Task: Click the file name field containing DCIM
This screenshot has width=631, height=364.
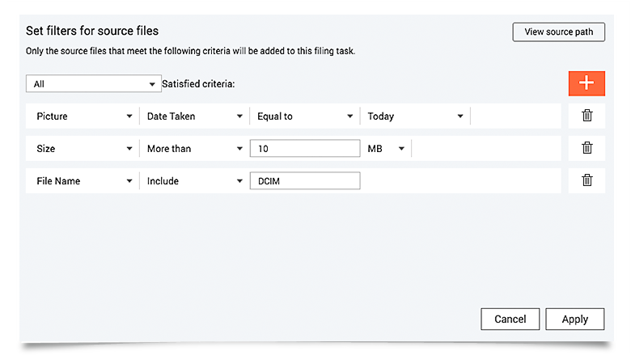Action: (x=305, y=181)
